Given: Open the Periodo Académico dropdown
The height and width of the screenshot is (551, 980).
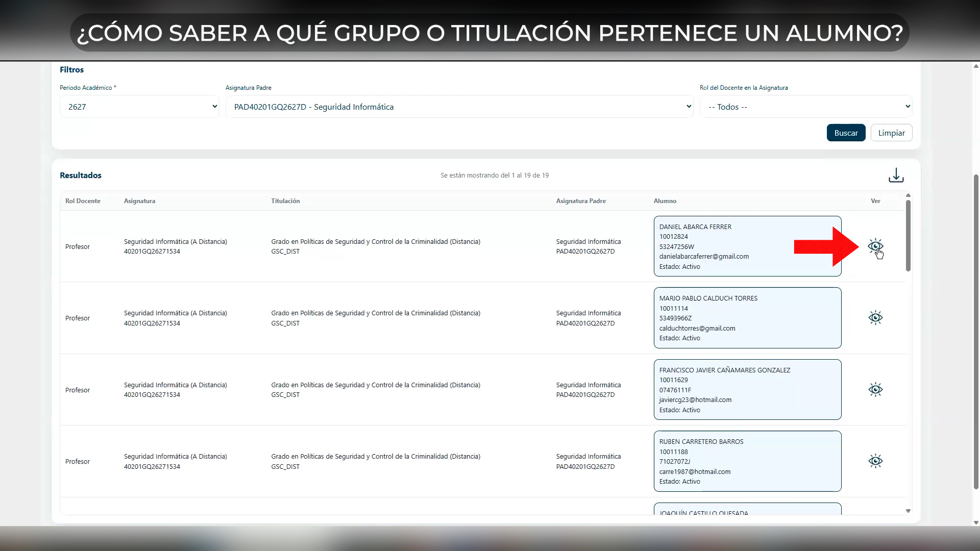Looking at the screenshot, I should 139,107.
